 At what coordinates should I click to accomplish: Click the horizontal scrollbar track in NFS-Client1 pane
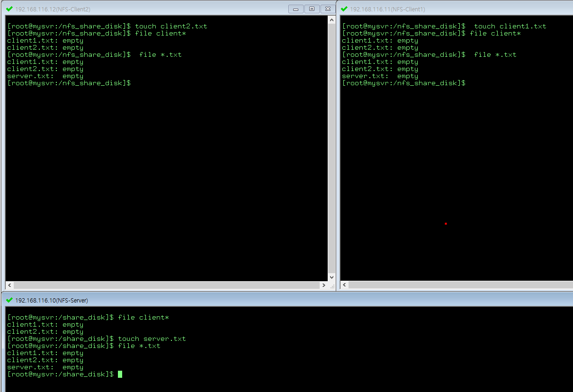[x=460, y=285]
